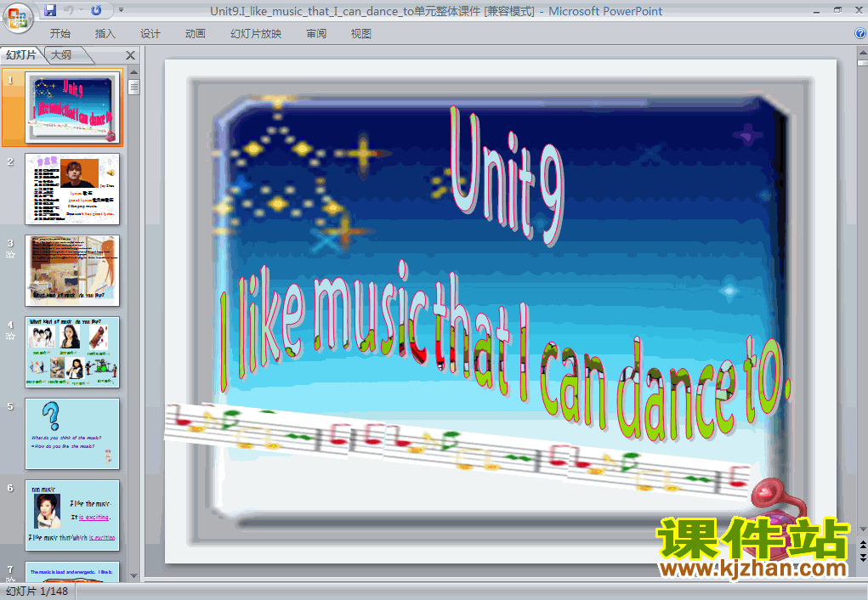
Task: Go to previous slide double-arrow button
Action: (862, 546)
